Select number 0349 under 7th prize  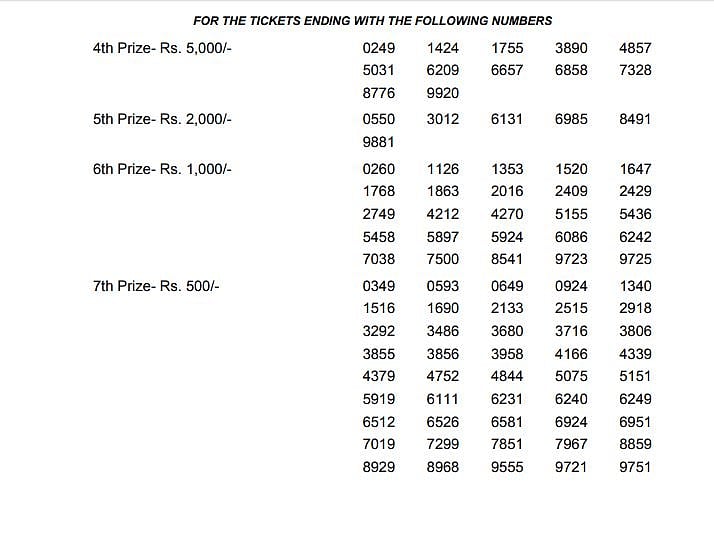click(379, 286)
